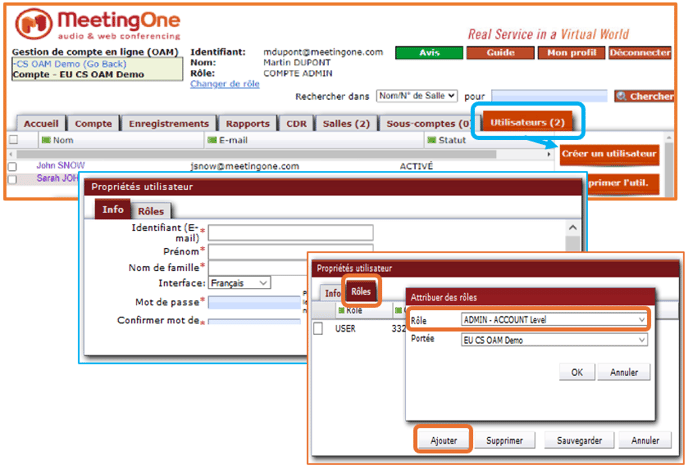This screenshot has width=688, height=469.
Task: Open the Portée dropdown showing EU CS OAM Demo
Action: [x=554, y=340]
